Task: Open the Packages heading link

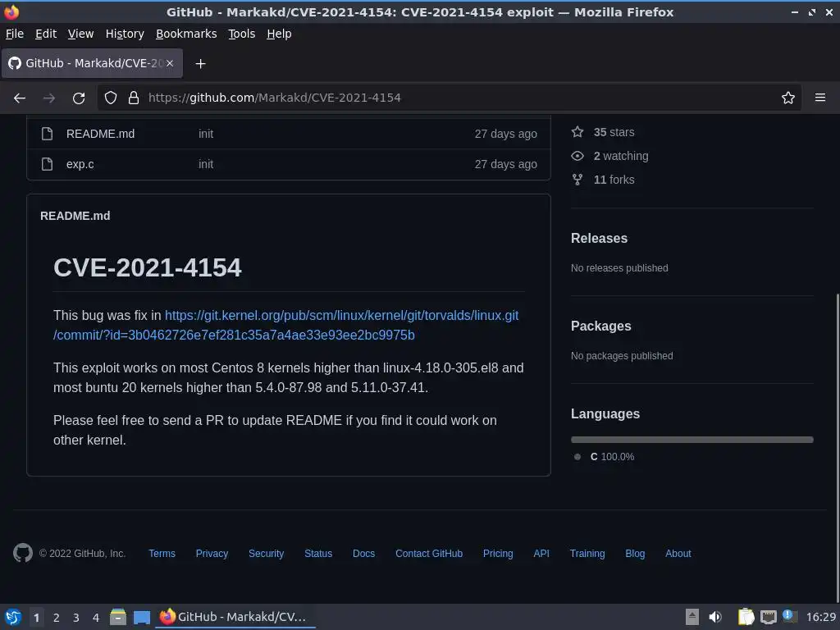Action: tap(600, 326)
